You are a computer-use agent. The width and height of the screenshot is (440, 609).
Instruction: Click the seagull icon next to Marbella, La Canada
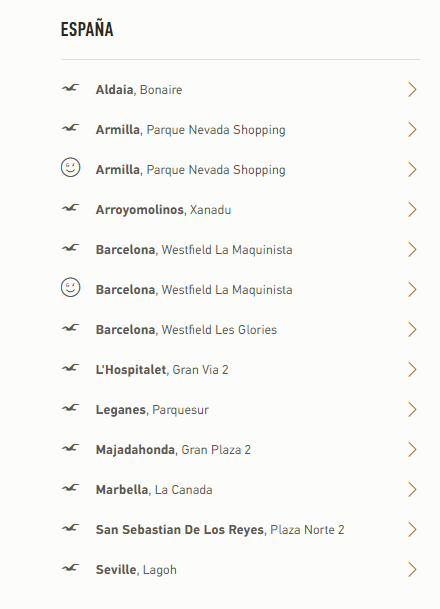click(x=70, y=488)
